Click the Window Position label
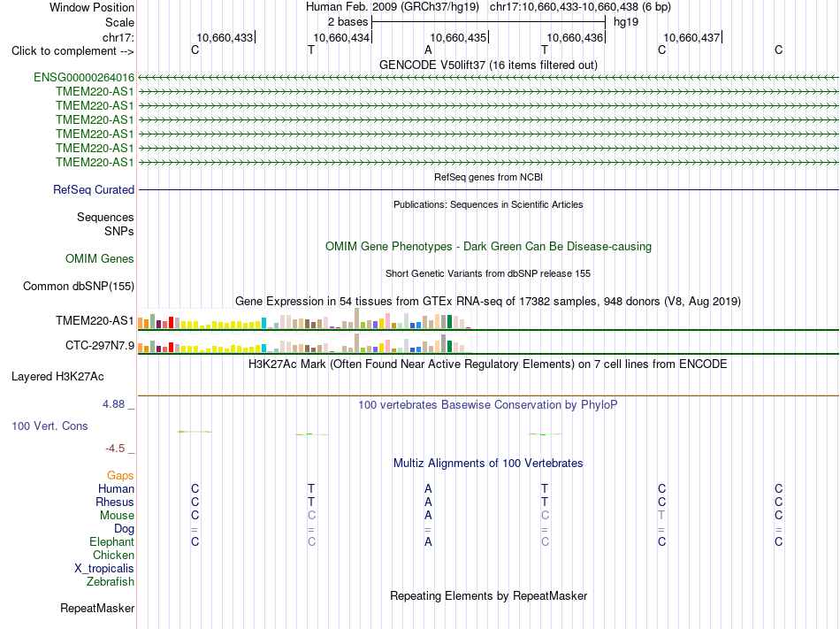The width and height of the screenshot is (840, 629). (92, 7)
